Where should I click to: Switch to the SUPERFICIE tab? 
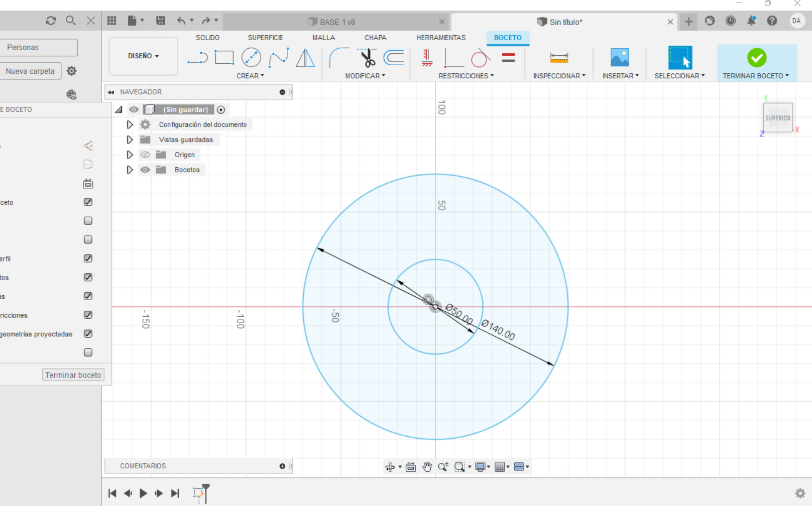tap(265, 38)
